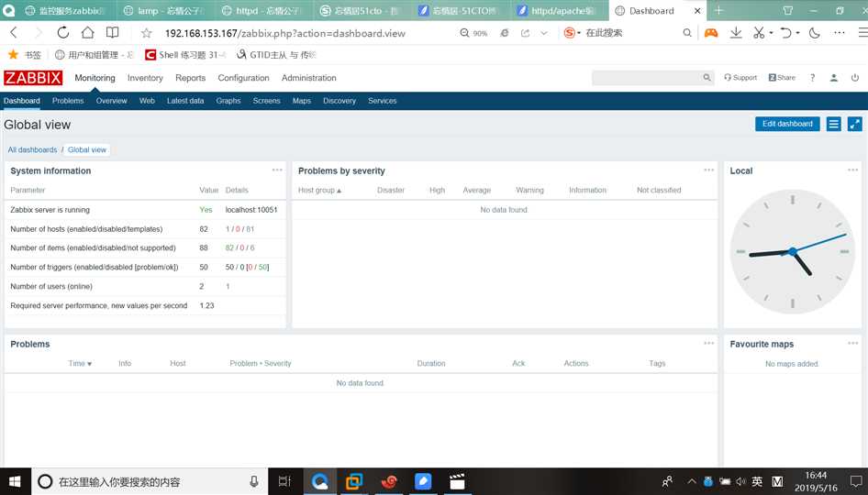Screen dimensions: 868x495
Task: Click the browser back arrow
Action: coord(14,33)
